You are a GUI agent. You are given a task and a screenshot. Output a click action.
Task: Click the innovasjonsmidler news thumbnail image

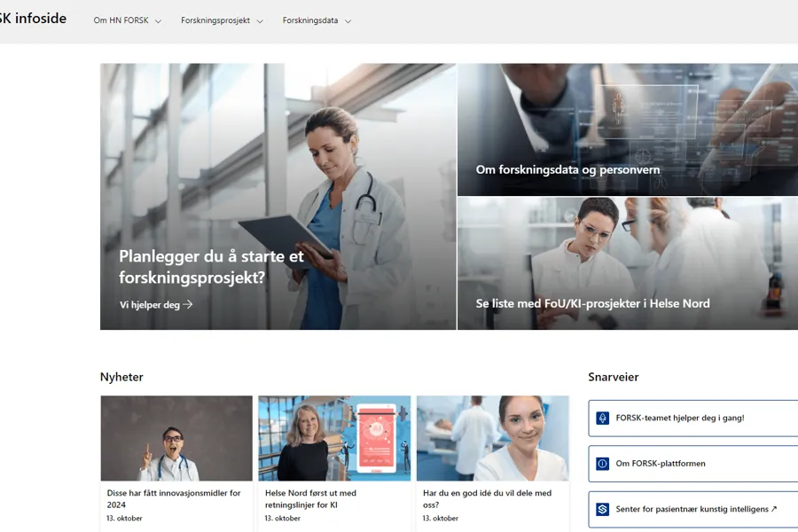(176, 438)
